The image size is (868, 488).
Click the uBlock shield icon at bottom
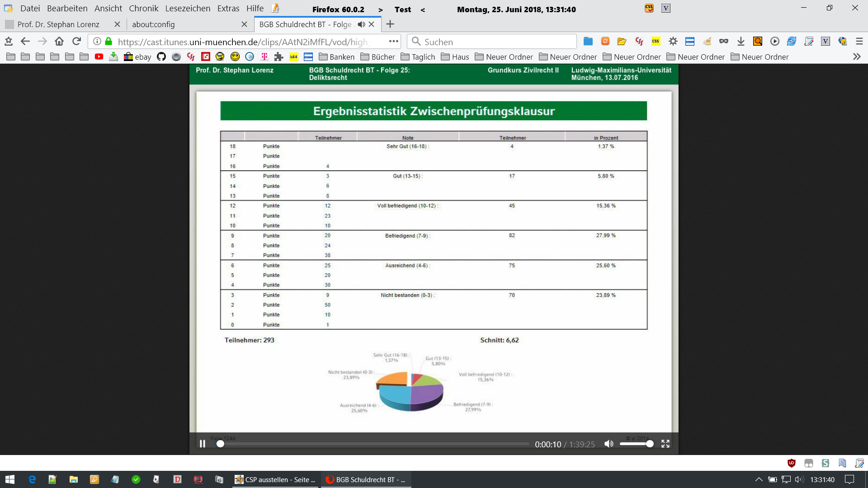tap(791, 463)
